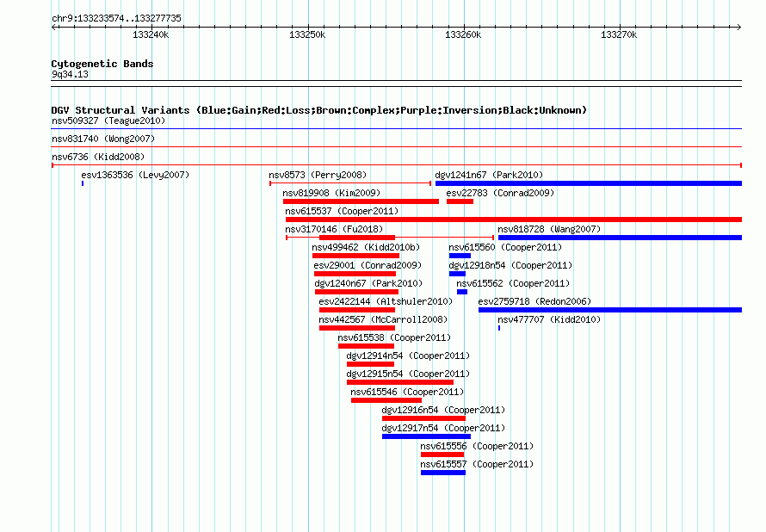
Task: Select the nsv615556 (Cooper2011) red bar
Action: click(x=442, y=455)
